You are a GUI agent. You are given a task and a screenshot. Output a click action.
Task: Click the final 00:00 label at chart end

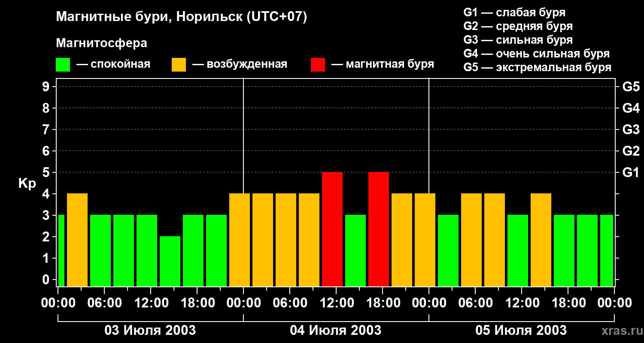pos(614,303)
